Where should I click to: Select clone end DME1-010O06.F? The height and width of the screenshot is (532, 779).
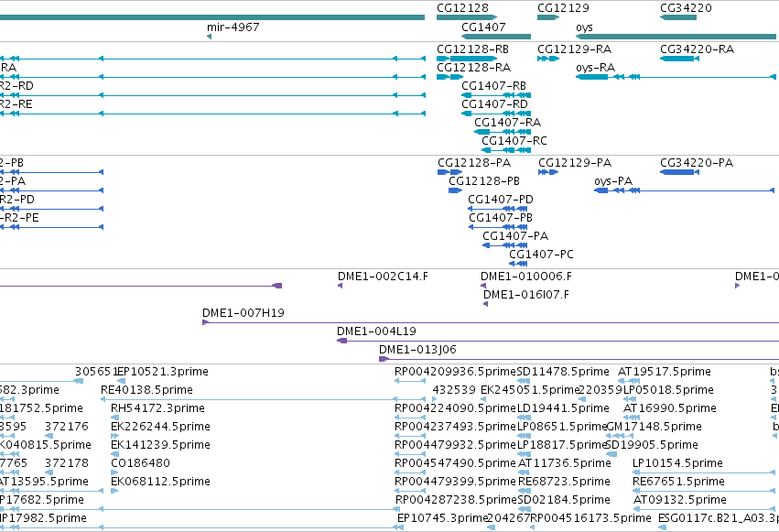coord(483,286)
